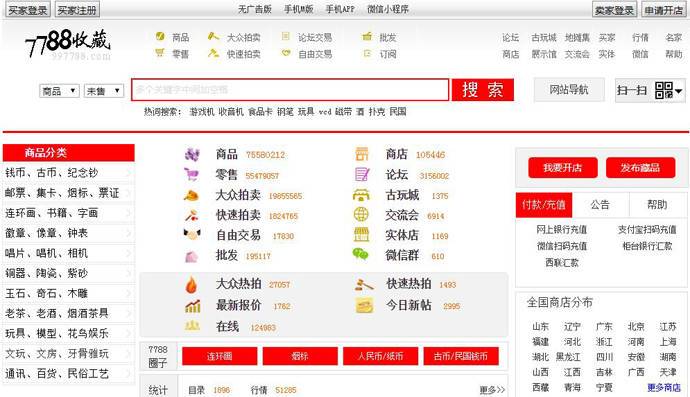Click the yellow icon beside 今日新帖
Screen dimensions: 690x397
[364, 305]
